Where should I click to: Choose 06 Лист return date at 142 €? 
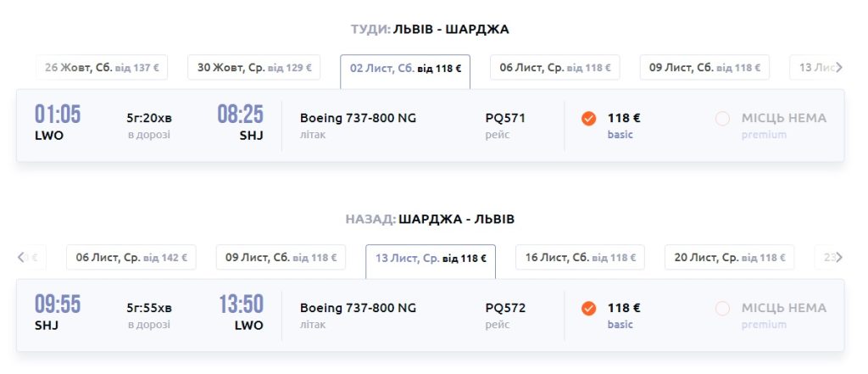[131, 258]
